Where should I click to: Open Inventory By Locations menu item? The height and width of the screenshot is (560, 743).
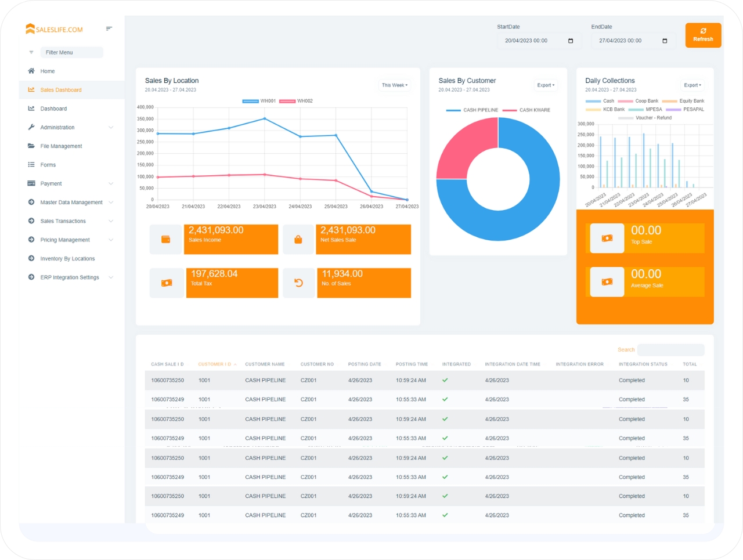point(72,258)
